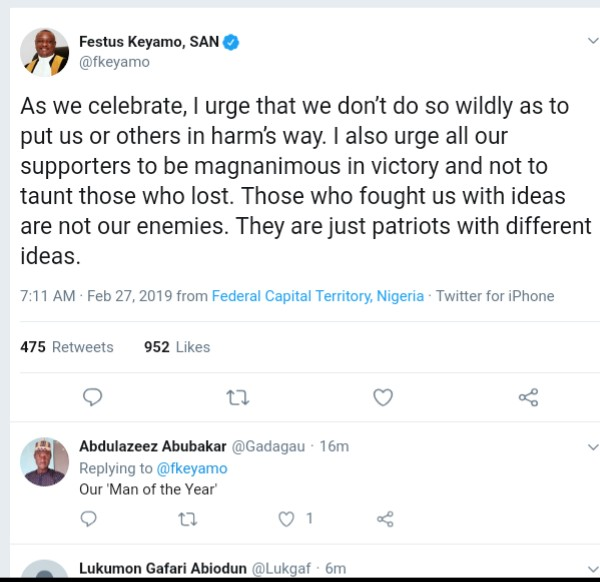
Task: Retweet the main tweet by Festus Keyamo
Action: coord(237,397)
